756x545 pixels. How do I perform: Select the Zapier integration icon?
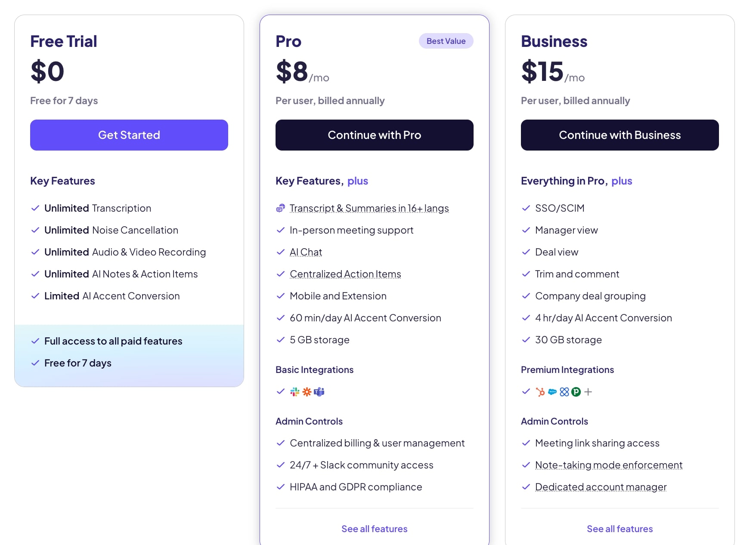tap(307, 392)
